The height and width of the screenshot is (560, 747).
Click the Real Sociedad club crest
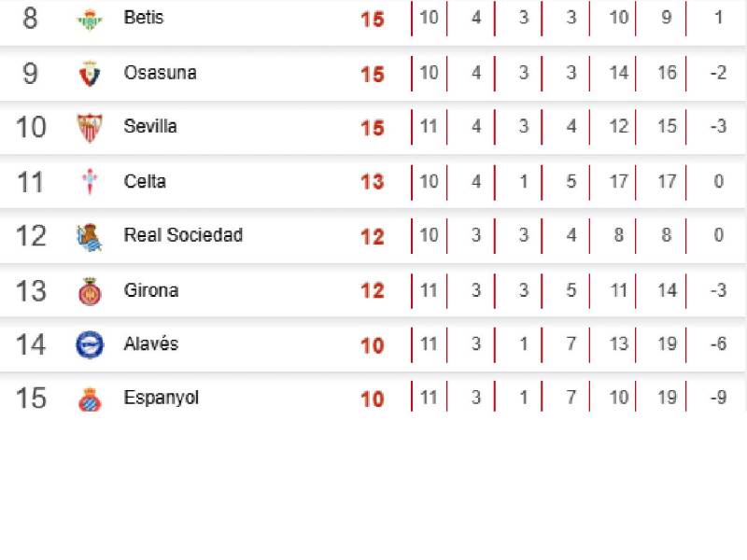point(90,237)
